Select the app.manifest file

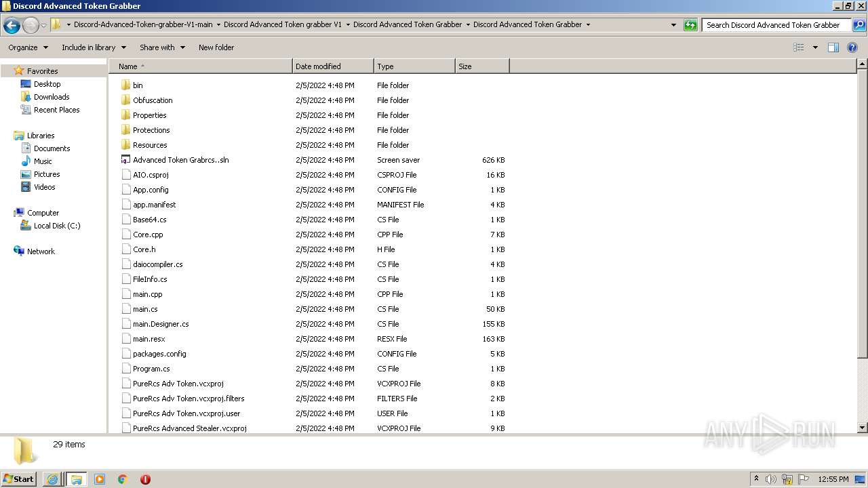[154, 205]
